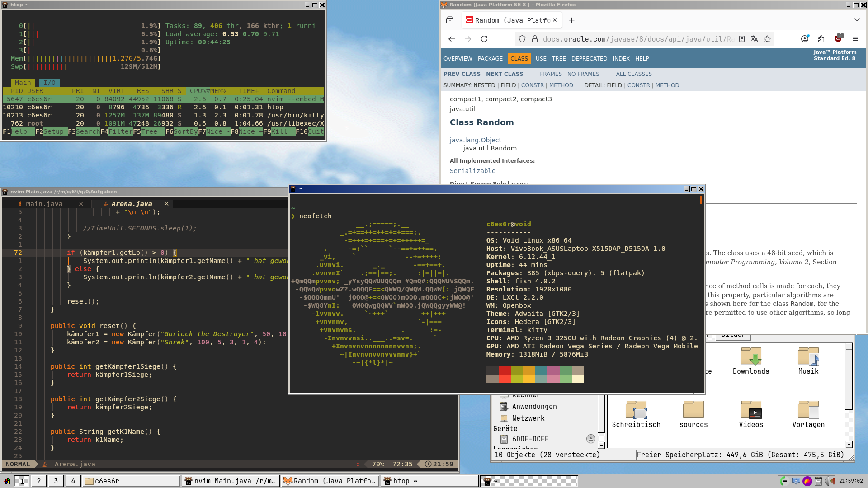Open Firefox tab overview icon
This screenshot has height=488, width=868.
tap(450, 20)
